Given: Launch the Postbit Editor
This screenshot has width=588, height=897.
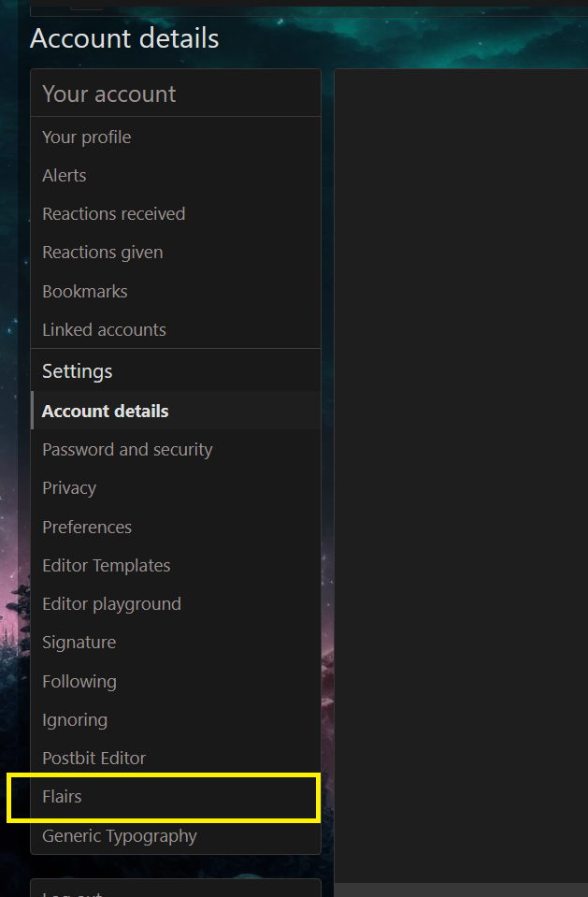Looking at the screenshot, I should (x=176, y=758).
